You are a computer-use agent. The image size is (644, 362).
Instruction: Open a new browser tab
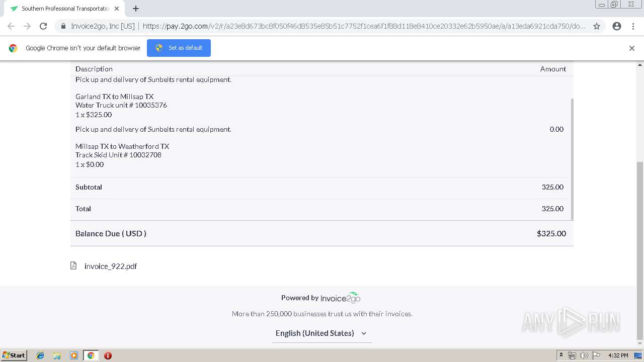click(136, 9)
